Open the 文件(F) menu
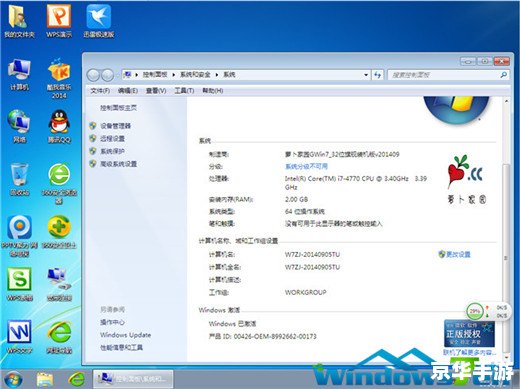The height and width of the screenshot is (389, 520). [100, 91]
